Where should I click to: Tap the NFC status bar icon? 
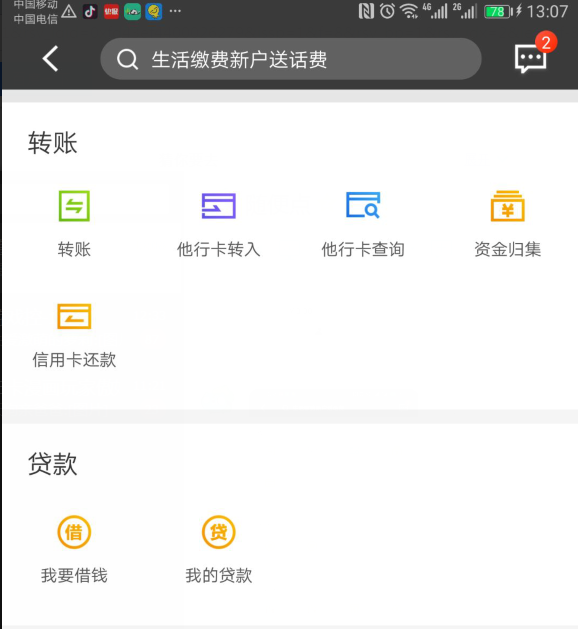point(366,11)
